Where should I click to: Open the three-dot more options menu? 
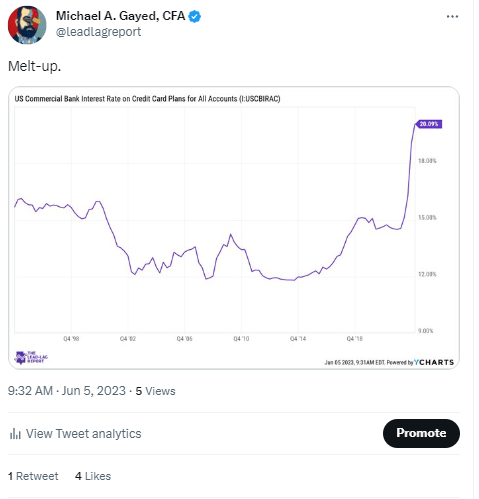(x=452, y=16)
